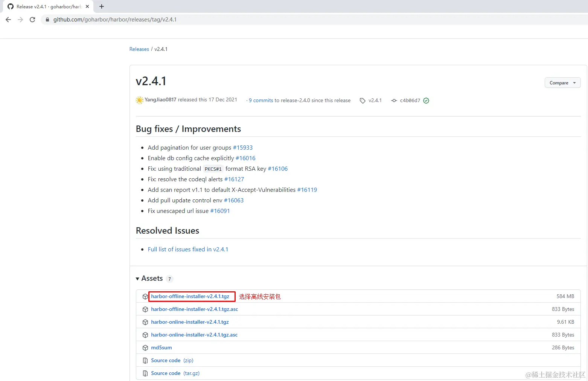The width and height of the screenshot is (588, 381).
Task: Open a new browser tab
Action: 102,6
